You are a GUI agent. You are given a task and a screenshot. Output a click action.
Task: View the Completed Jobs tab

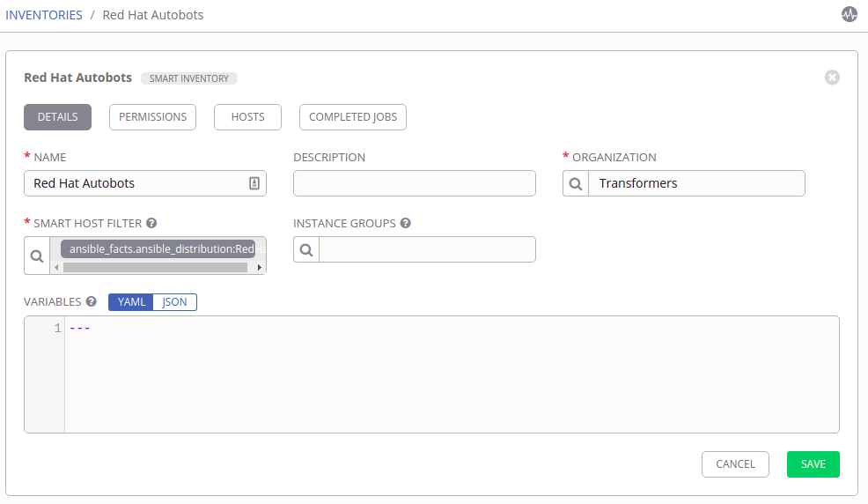[352, 117]
